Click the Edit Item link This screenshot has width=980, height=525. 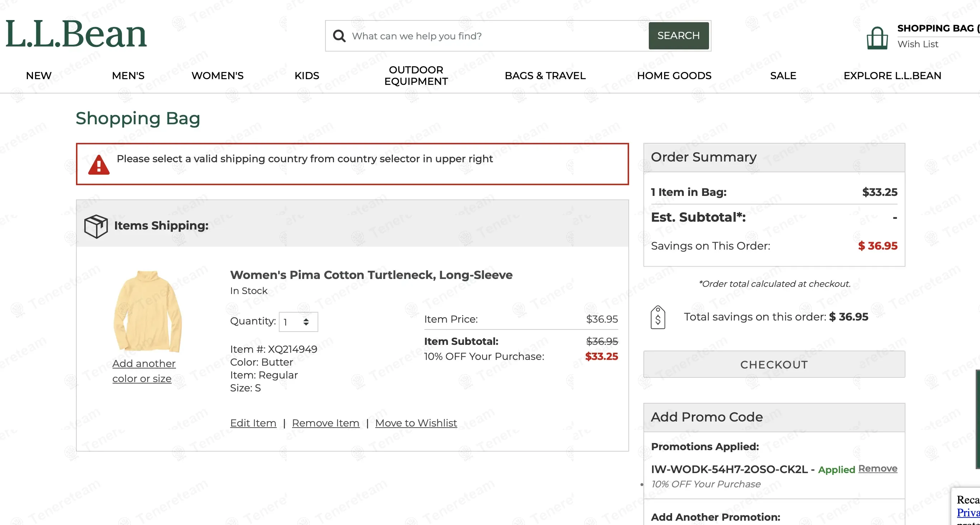pyautogui.click(x=253, y=423)
